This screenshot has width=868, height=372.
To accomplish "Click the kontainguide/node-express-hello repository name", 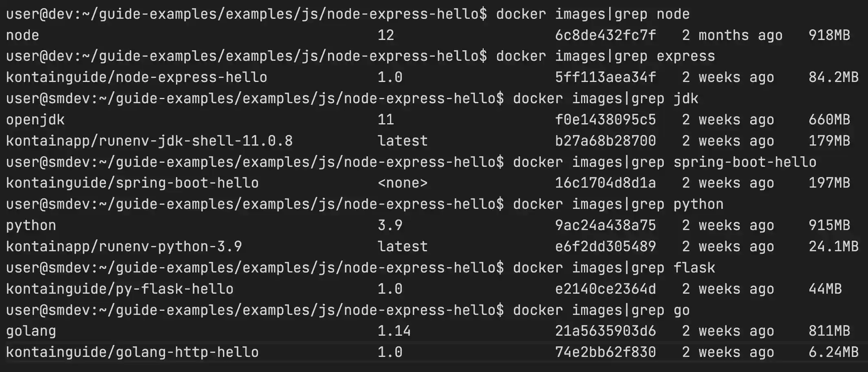I will (x=137, y=77).
